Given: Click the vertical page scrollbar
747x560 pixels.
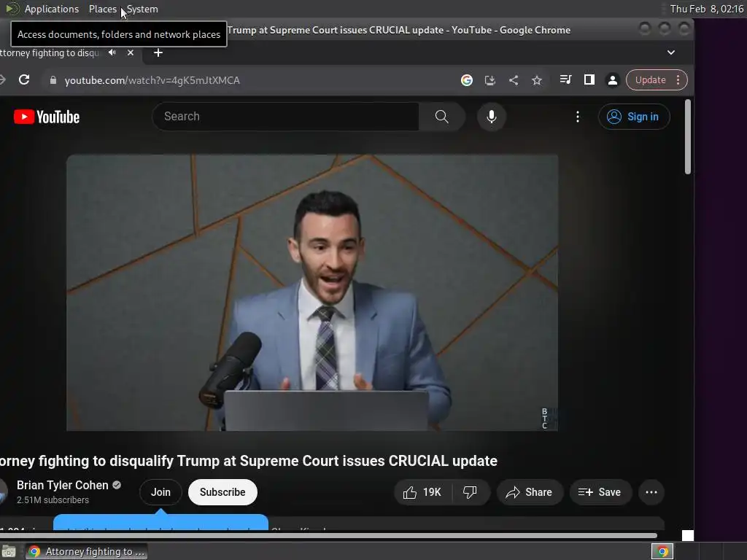Looking at the screenshot, I should pos(687,137).
